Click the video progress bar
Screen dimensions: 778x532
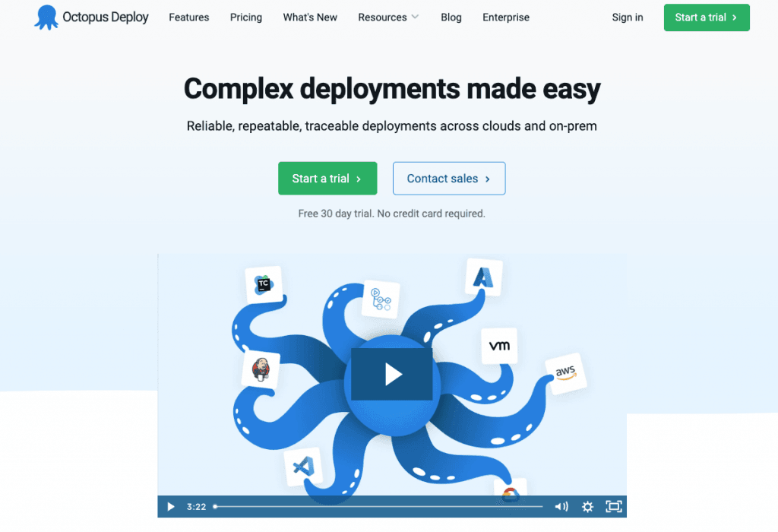click(x=378, y=506)
